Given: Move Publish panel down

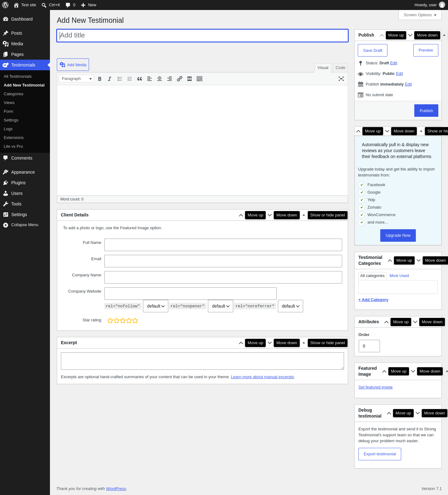Looking at the screenshot, I should pos(410,35).
